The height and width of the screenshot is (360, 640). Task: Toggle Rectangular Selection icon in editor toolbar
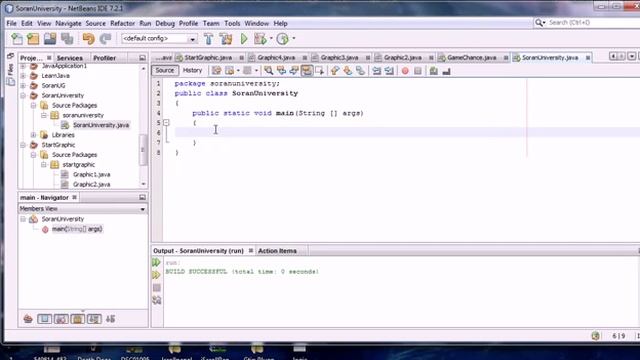(320, 71)
